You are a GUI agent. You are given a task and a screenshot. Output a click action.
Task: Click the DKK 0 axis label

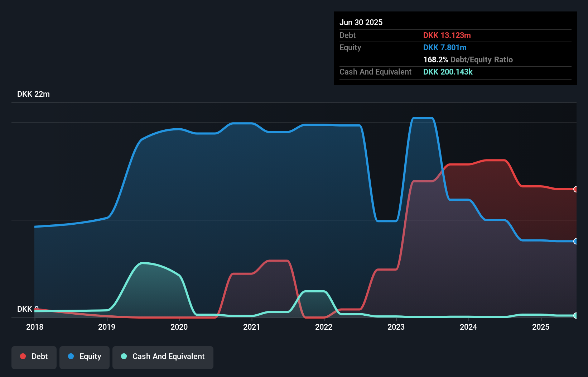pyautogui.click(x=27, y=309)
